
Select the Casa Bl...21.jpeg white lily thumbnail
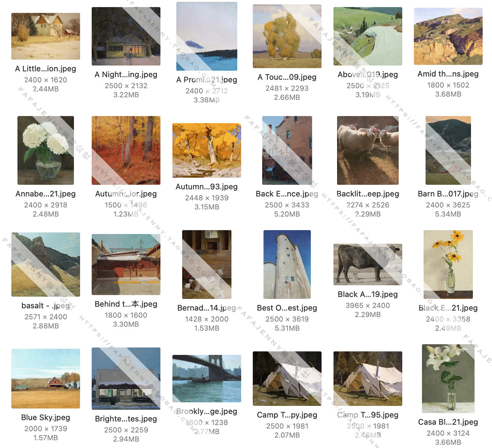click(x=448, y=379)
